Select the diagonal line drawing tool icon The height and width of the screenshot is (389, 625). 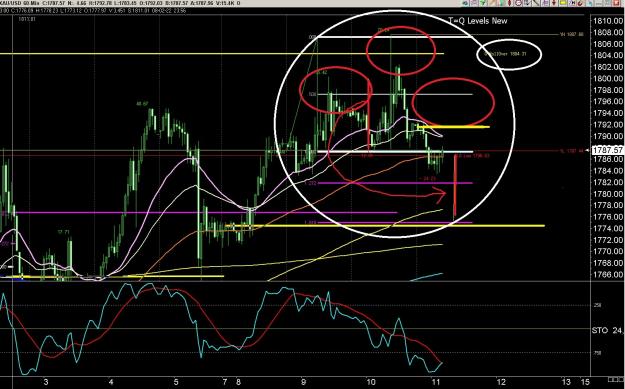536,3
